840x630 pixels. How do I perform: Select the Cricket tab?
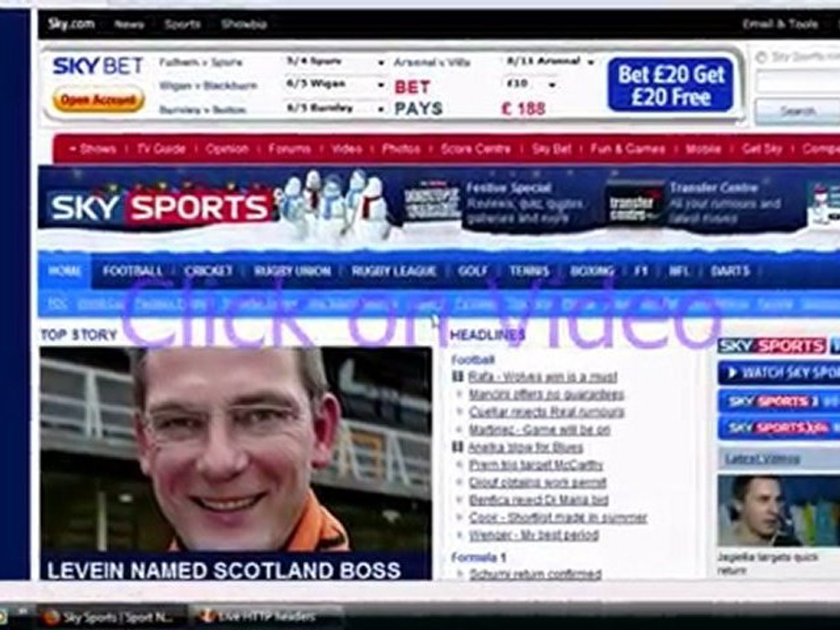pos(208,271)
